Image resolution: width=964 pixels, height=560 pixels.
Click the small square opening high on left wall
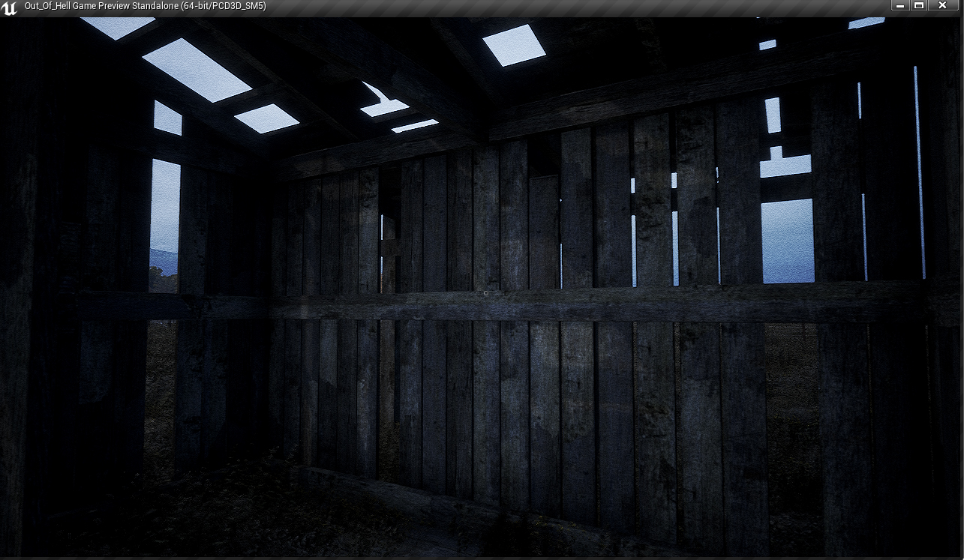[167, 118]
